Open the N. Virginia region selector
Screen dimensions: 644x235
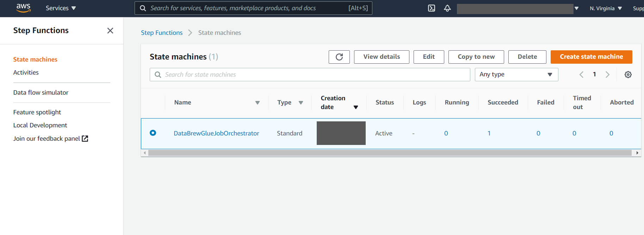point(606,8)
